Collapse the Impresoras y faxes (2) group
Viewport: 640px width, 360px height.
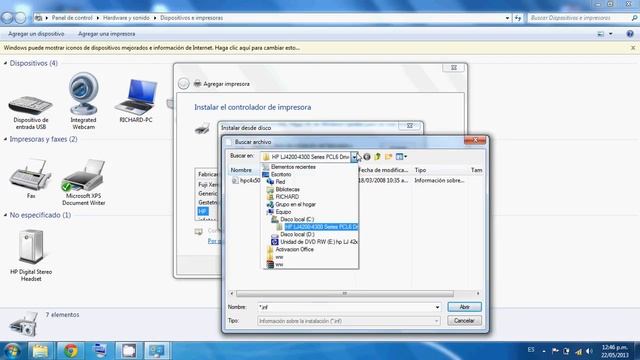(x=5, y=139)
